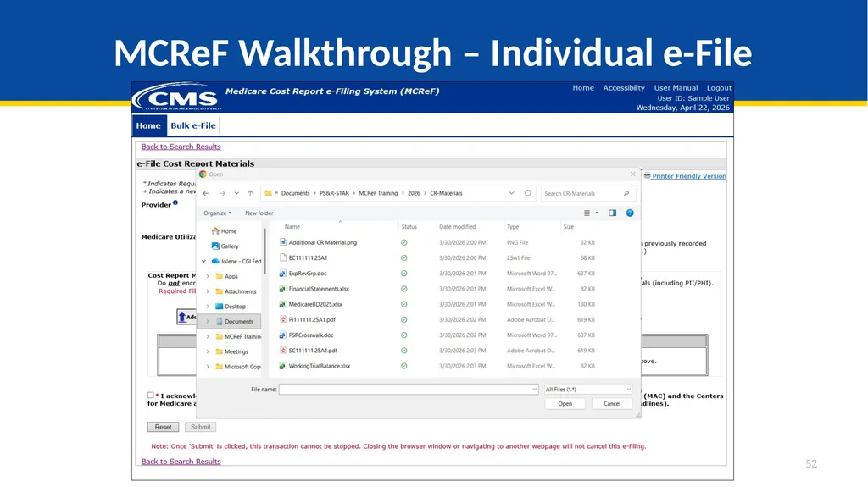Expand the address bar history dropdown
This screenshot has height=487, width=868.
[511, 193]
